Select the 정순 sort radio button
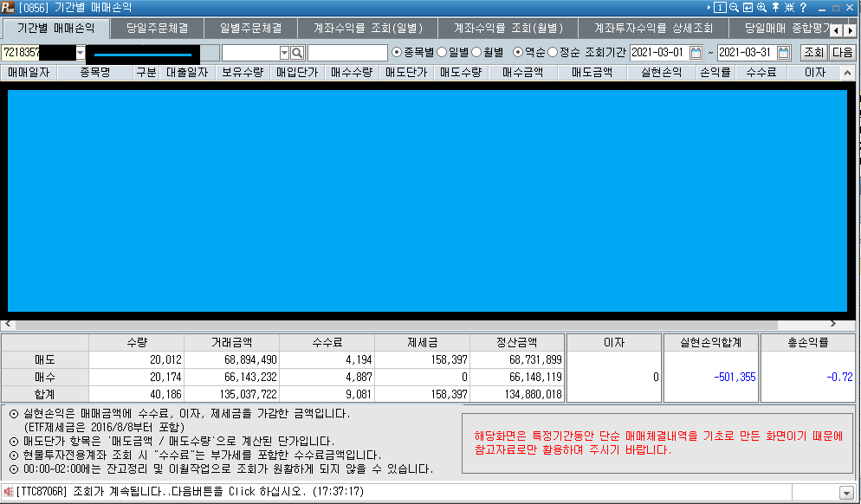This screenshot has height=504, width=861. [x=553, y=53]
